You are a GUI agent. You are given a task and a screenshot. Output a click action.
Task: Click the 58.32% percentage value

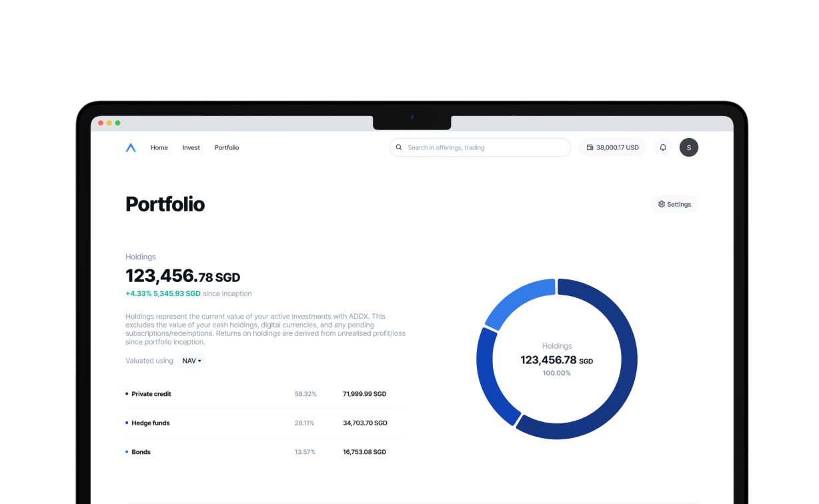(x=305, y=394)
